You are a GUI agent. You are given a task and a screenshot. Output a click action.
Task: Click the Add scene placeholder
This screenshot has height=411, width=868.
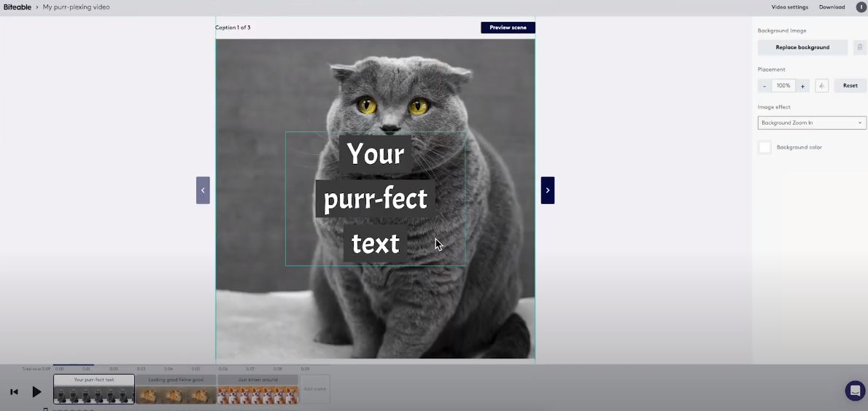315,389
